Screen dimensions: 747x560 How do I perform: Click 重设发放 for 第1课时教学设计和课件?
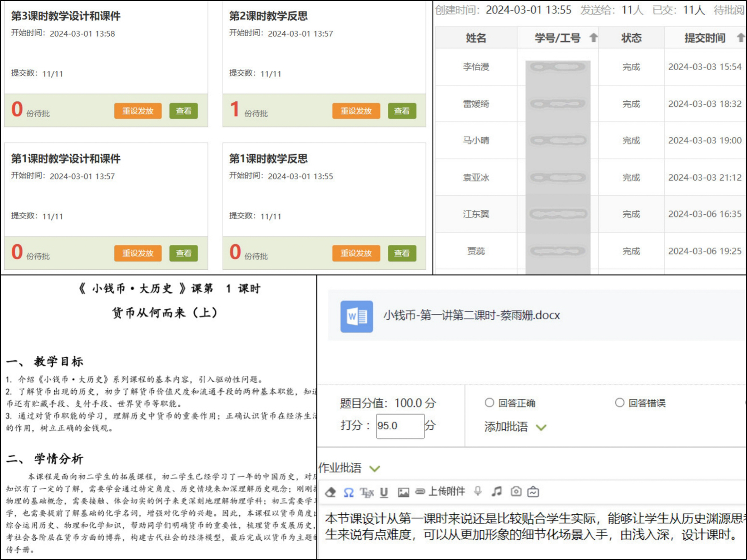(138, 253)
